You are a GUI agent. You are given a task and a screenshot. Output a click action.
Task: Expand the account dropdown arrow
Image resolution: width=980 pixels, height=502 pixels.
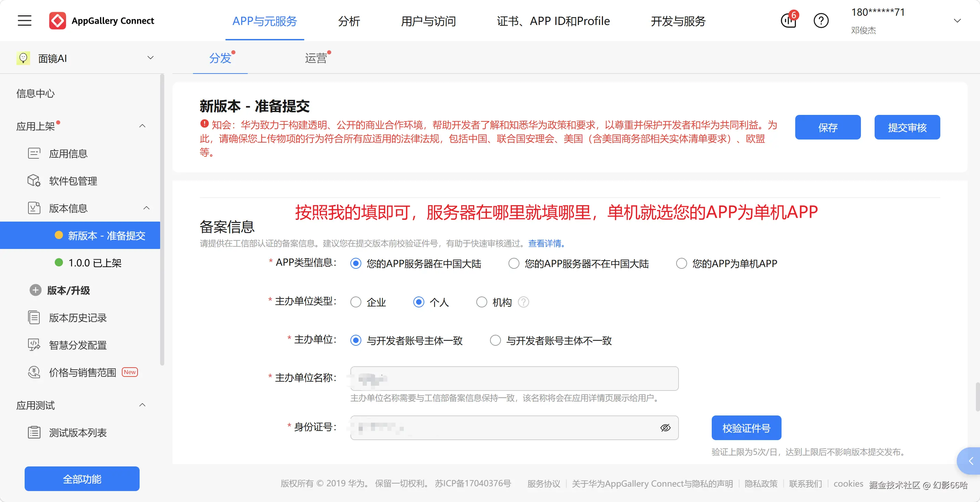point(957,21)
